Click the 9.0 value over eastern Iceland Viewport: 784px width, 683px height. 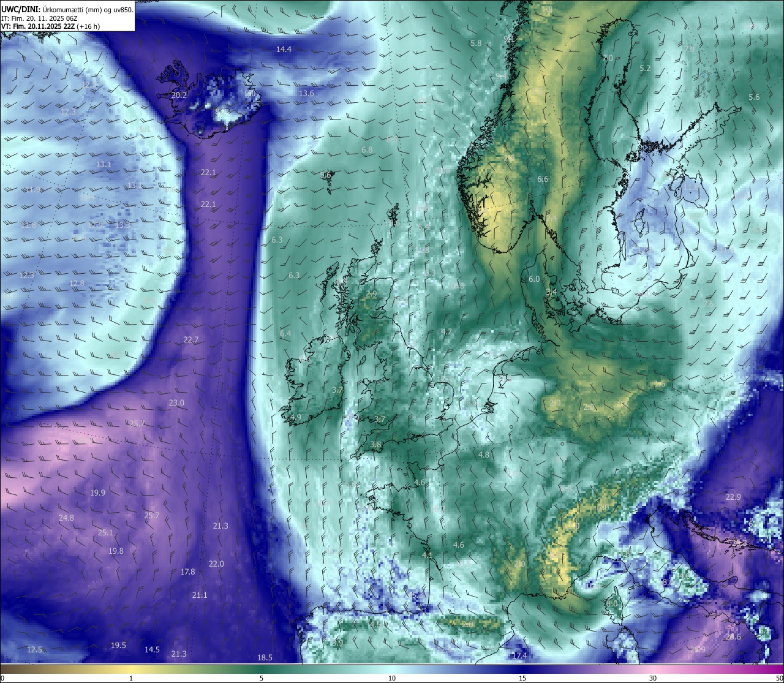[250, 93]
